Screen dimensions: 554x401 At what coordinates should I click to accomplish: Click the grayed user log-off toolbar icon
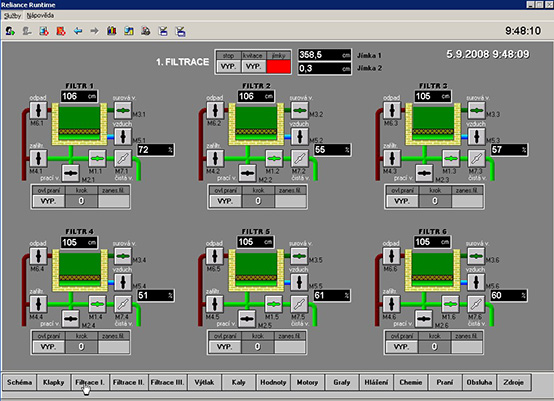pos(27,31)
